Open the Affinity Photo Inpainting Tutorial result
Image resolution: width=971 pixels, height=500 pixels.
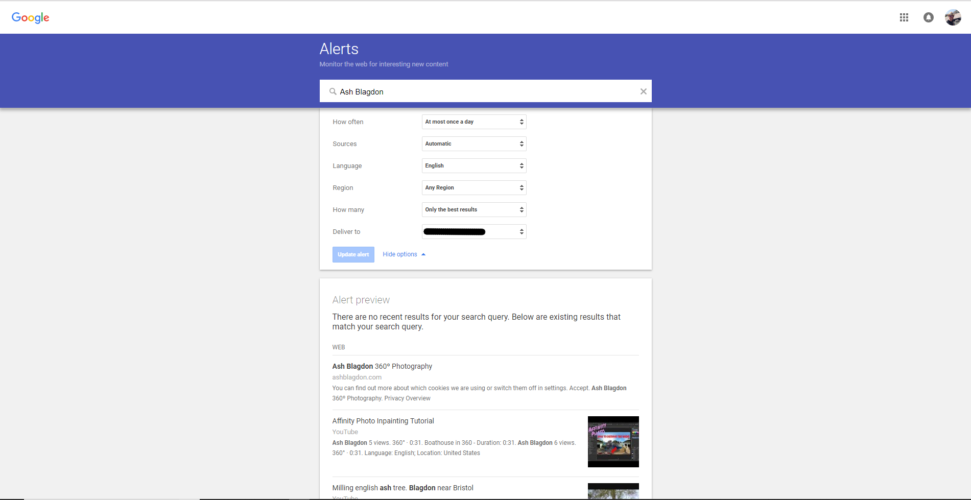tap(383, 421)
